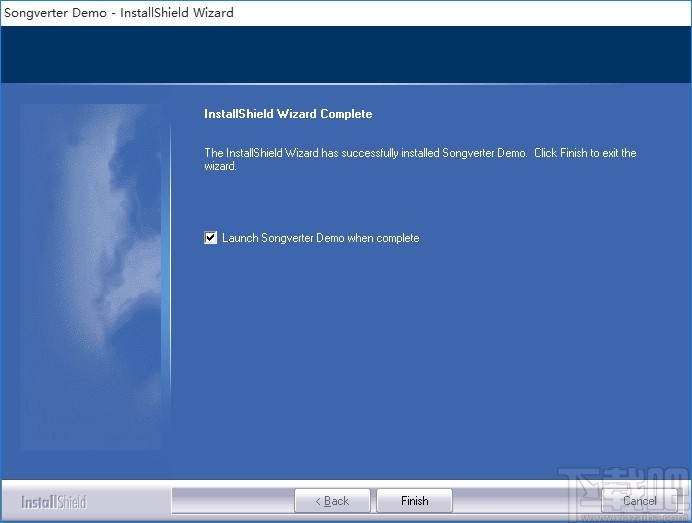Screen dimensions: 692x523
Task: Click the 'Songverter Demo - InstallShield Wizard' title bar
Action: coord(346,12)
